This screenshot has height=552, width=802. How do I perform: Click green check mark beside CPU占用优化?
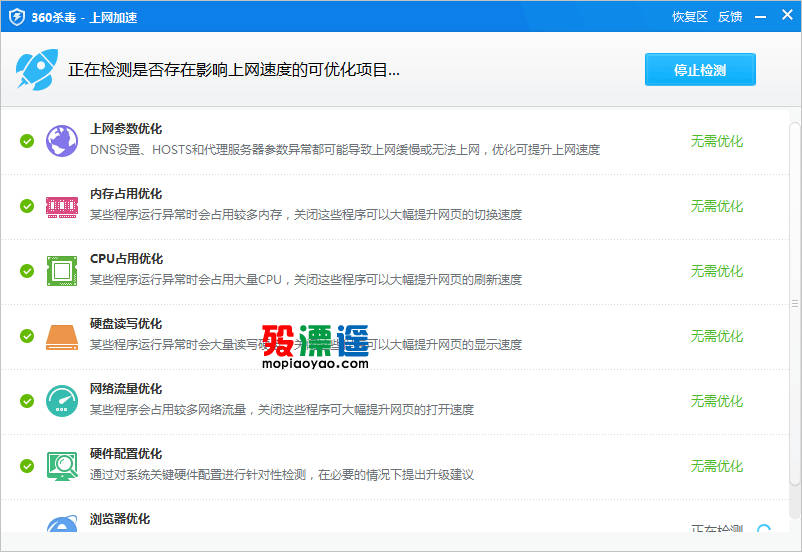click(x=27, y=271)
